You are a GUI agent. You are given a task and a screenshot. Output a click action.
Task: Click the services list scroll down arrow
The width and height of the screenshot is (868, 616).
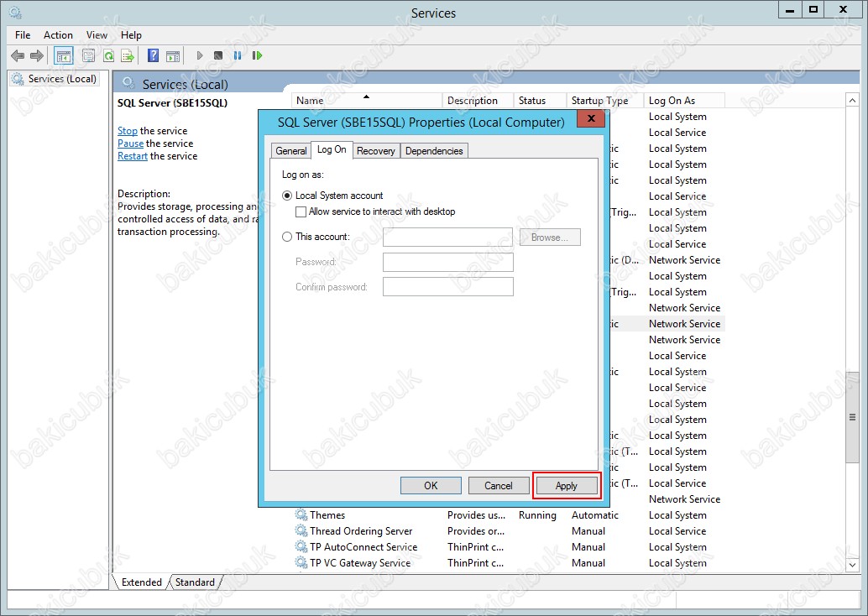852,565
